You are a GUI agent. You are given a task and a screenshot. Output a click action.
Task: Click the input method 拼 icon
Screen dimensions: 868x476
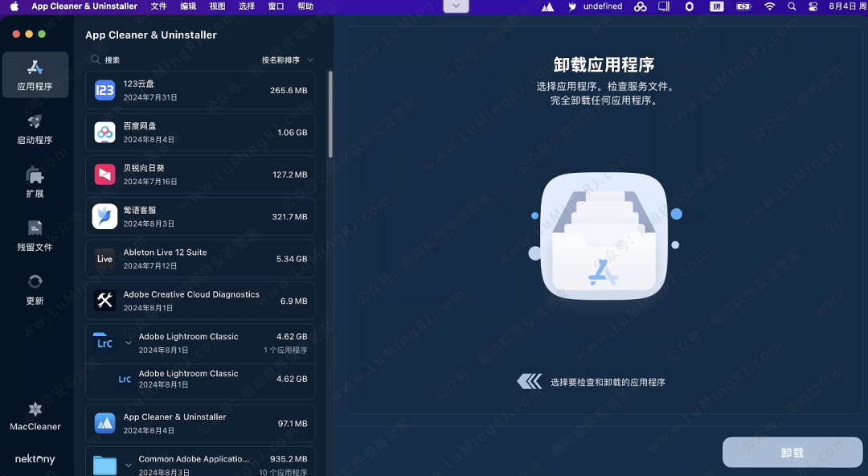pyautogui.click(x=717, y=6)
